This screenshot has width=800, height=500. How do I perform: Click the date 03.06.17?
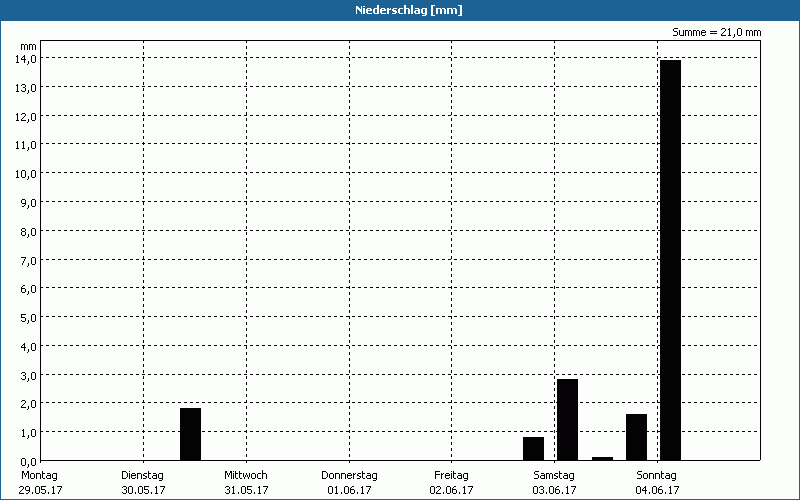555,490
